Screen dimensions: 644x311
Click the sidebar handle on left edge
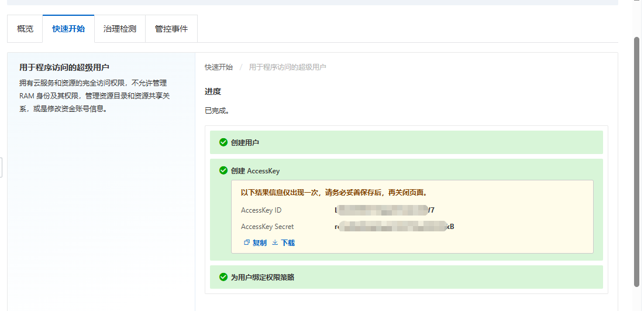point(2,167)
